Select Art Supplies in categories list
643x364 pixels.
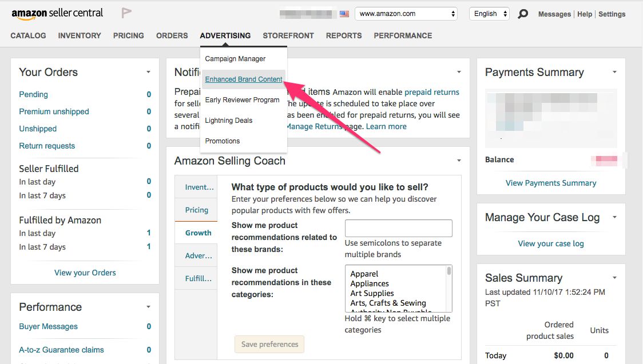tap(372, 293)
